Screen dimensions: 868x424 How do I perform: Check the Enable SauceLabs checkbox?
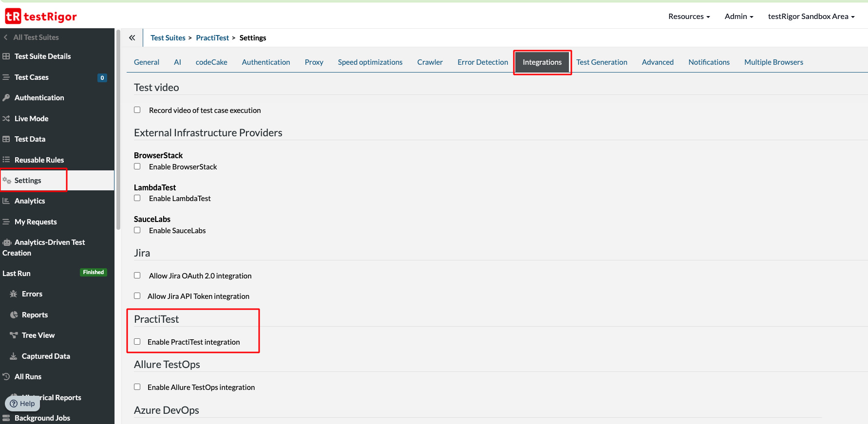coord(137,230)
